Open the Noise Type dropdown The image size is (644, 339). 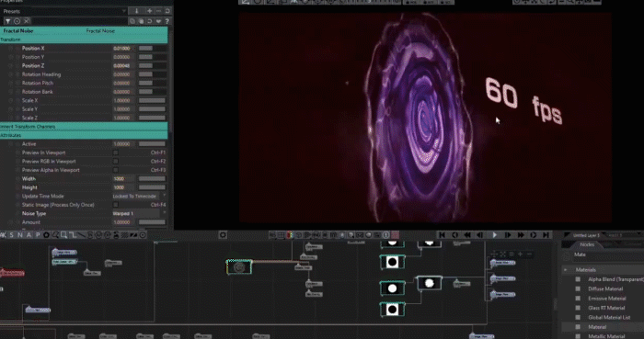pyautogui.click(x=139, y=213)
